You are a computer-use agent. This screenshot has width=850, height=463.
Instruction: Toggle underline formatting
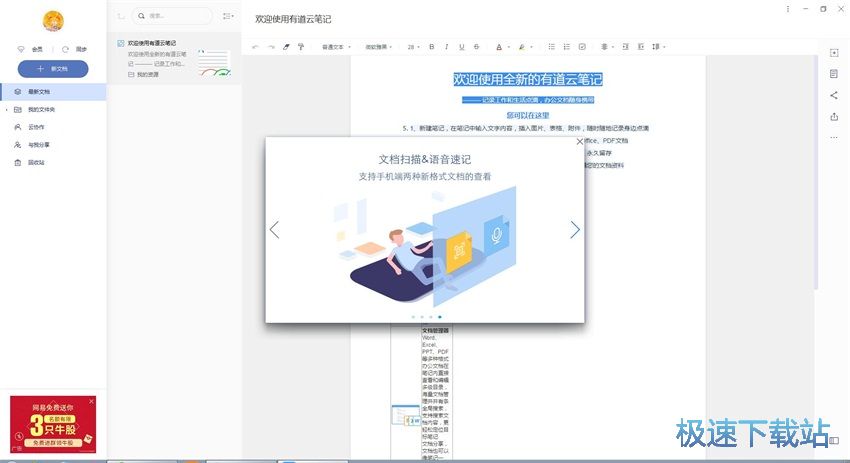coord(461,47)
